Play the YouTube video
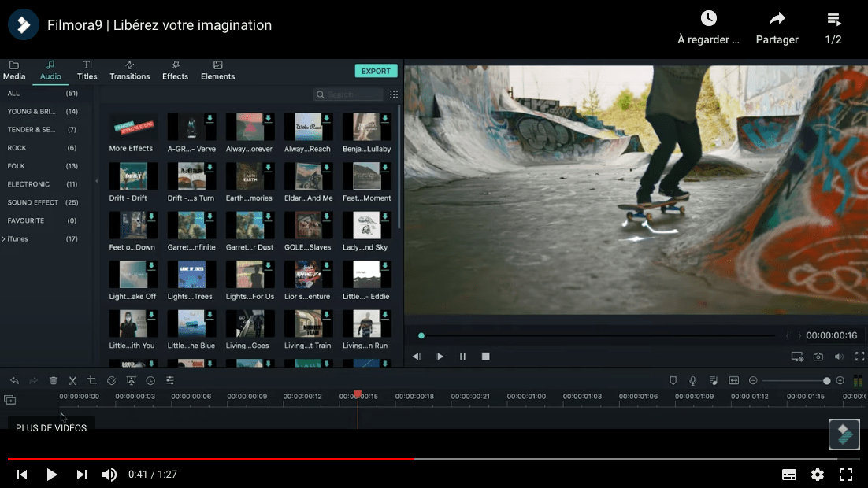 51,474
